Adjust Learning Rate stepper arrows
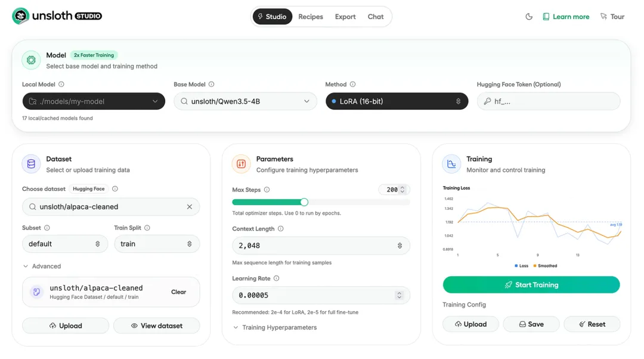 pos(399,295)
